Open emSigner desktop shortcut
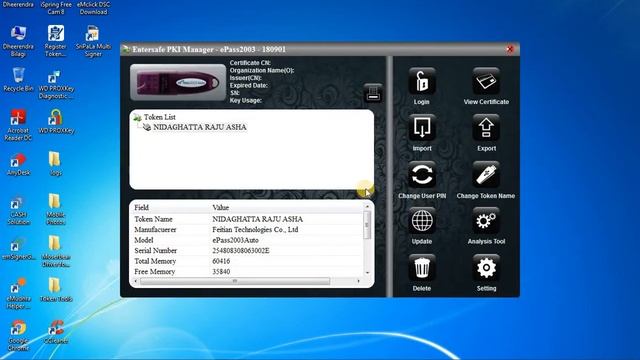The height and width of the screenshot is (360, 640). pyautogui.click(x=18, y=249)
